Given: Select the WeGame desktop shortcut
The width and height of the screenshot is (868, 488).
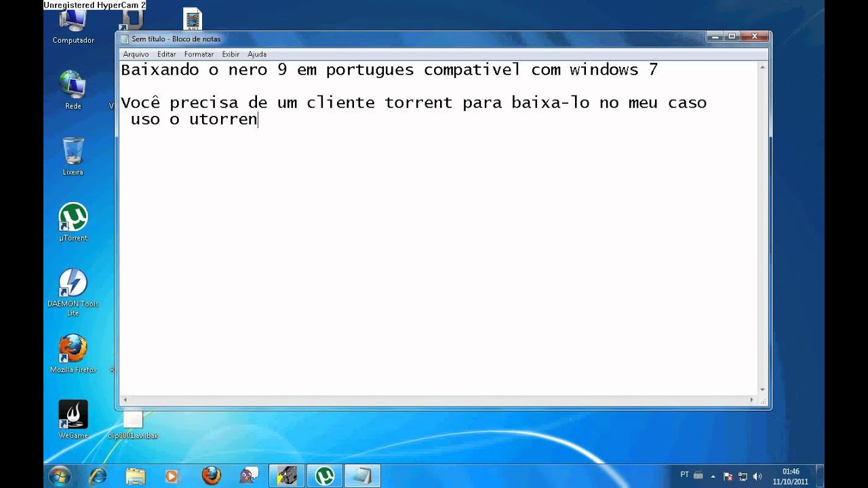Looking at the screenshot, I should 73,420.
